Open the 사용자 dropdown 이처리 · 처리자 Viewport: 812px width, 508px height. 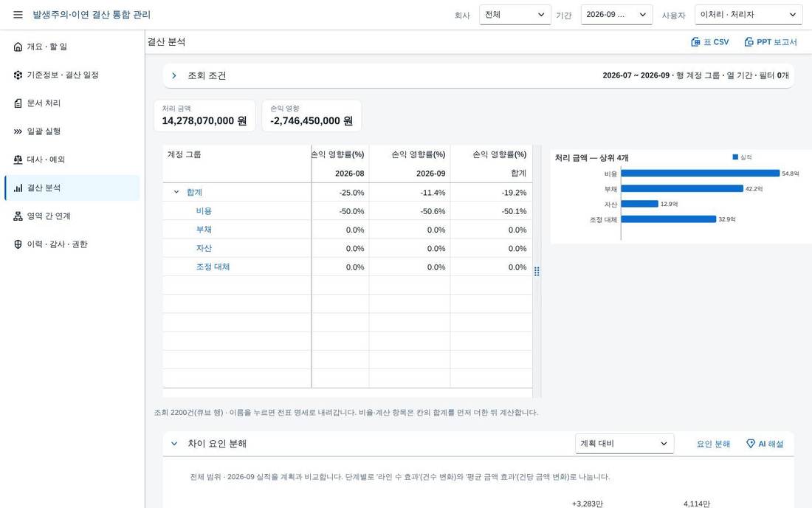[x=749, y=15]
